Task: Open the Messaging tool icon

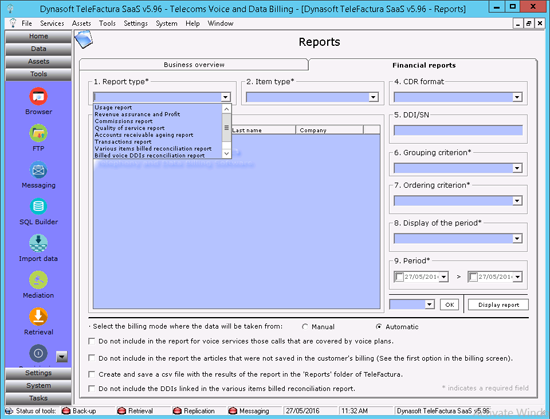Action: 38,170
